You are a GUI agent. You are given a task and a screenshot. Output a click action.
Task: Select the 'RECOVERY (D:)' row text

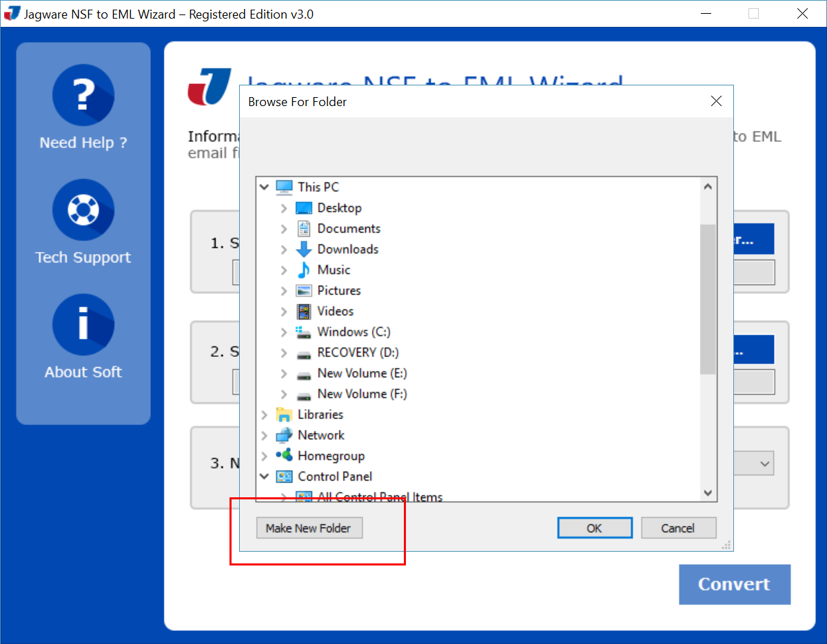tap(358, 353)
